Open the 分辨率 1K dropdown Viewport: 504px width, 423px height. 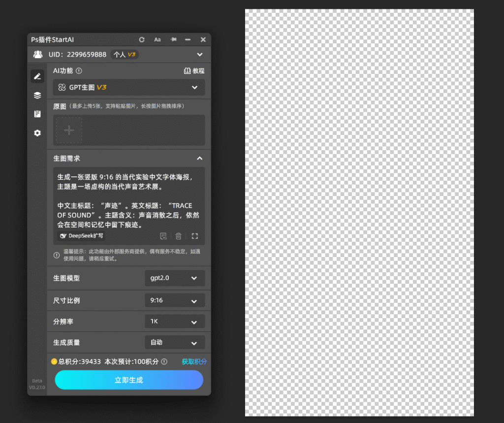click(175, 322)
